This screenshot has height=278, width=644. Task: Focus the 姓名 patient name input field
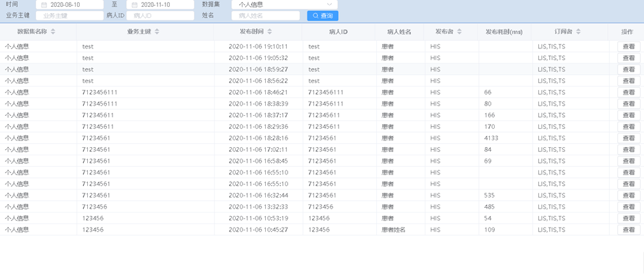pyautogui.click(x=266, y=16)
